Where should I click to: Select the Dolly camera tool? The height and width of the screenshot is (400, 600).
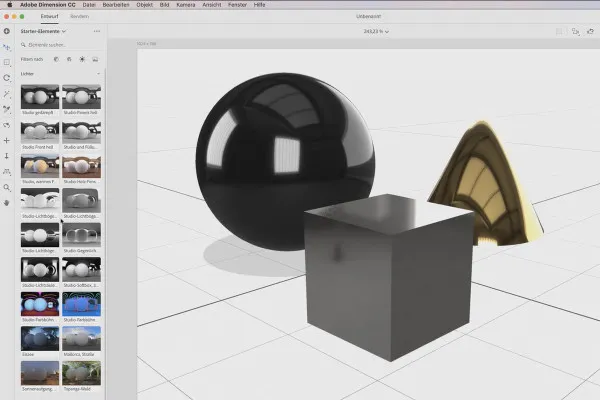click(x=7, y=156)
